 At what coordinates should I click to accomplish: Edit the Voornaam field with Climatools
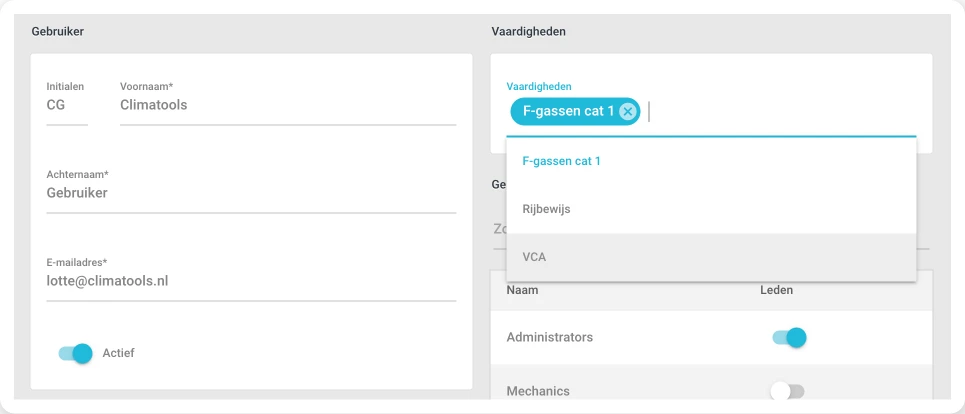coord(288,105)
